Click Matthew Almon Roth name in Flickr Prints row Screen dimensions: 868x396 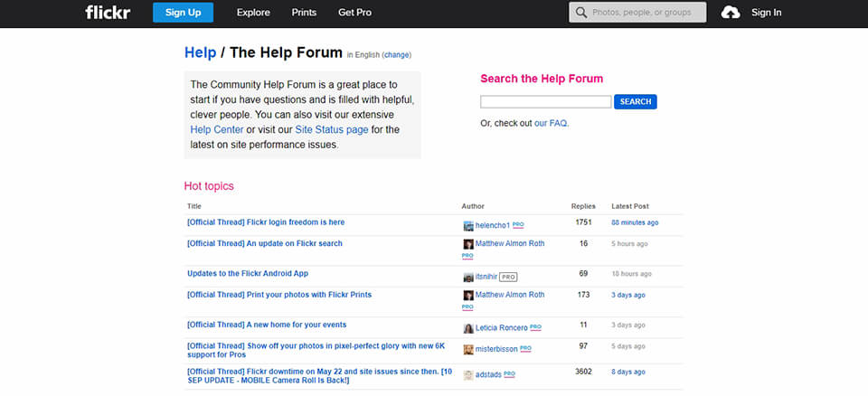coord(510,295)
